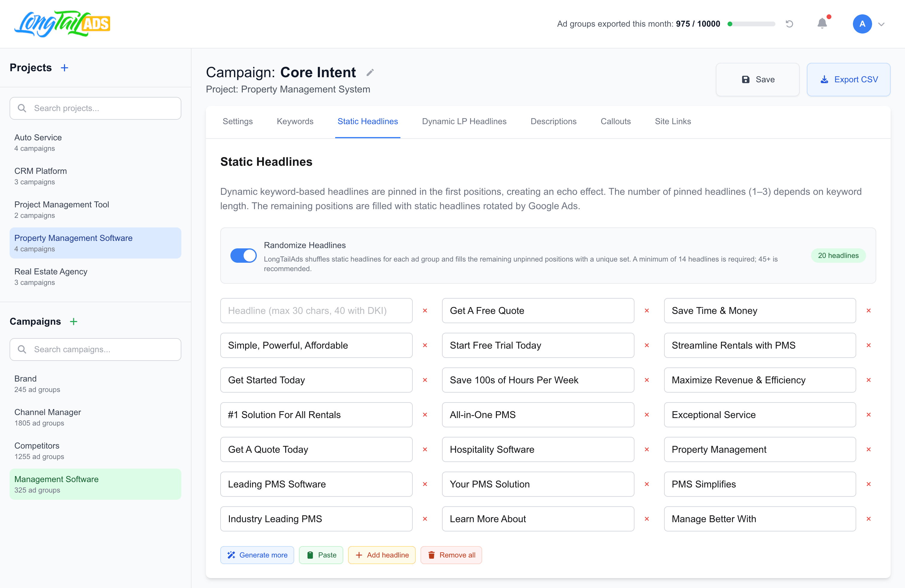This screenshot has height=588, width=905.
Task: Select the Static Headlines tab
Action: pyautogui.click(x=368, y=121)
